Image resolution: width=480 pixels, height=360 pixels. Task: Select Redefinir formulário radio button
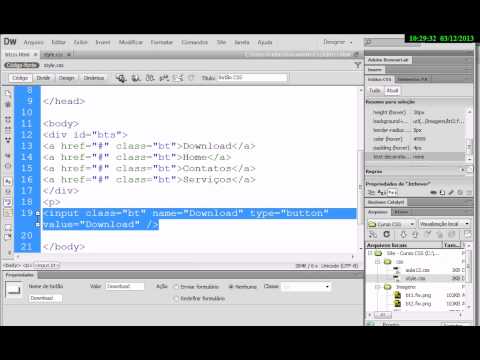[176, 298]
